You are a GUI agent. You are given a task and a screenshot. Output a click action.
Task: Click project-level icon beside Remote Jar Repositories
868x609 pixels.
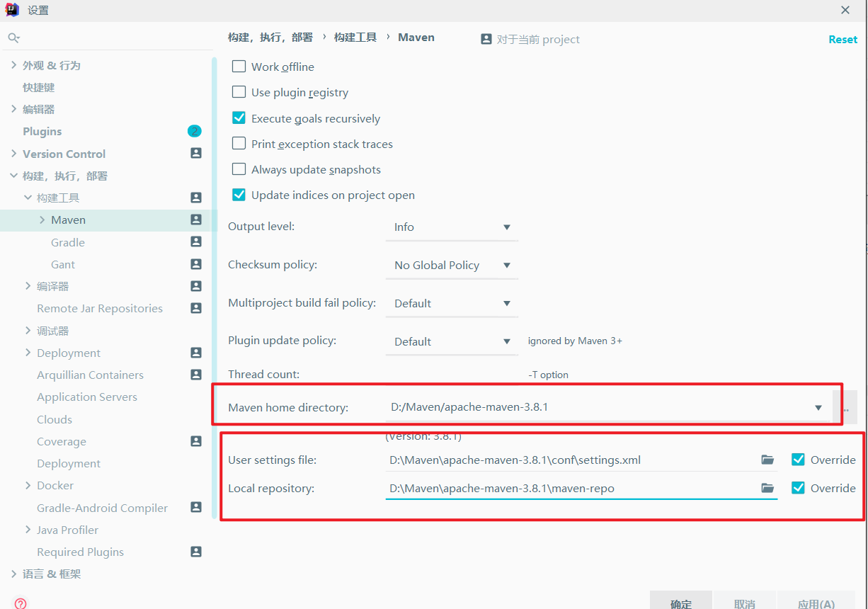pos(196,308)
